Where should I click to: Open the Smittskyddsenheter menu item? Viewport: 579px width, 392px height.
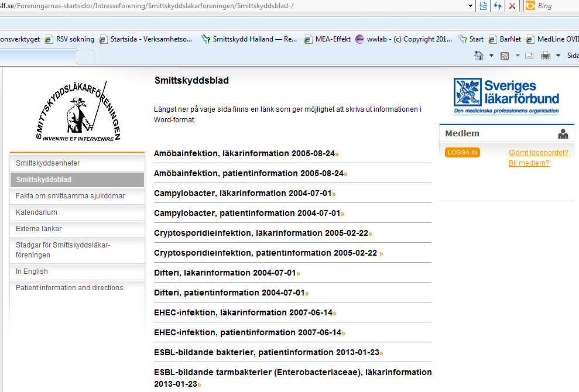77,163
